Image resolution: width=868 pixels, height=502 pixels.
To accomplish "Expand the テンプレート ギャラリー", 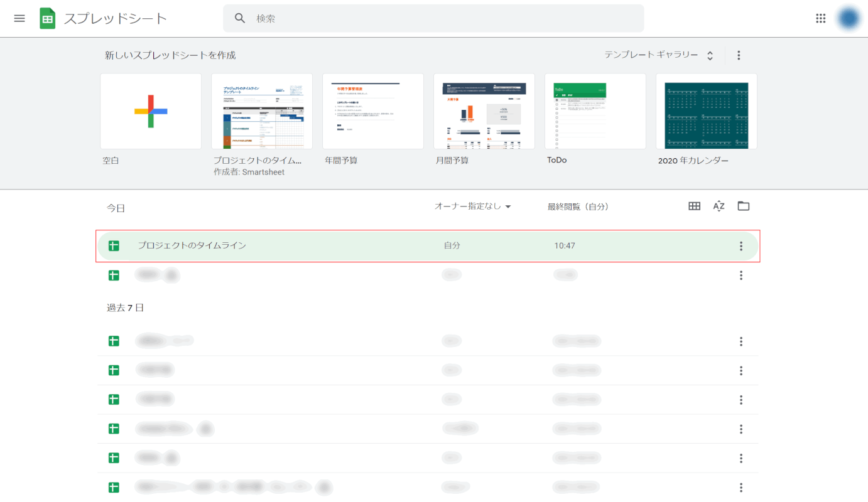I will (659, 55).
